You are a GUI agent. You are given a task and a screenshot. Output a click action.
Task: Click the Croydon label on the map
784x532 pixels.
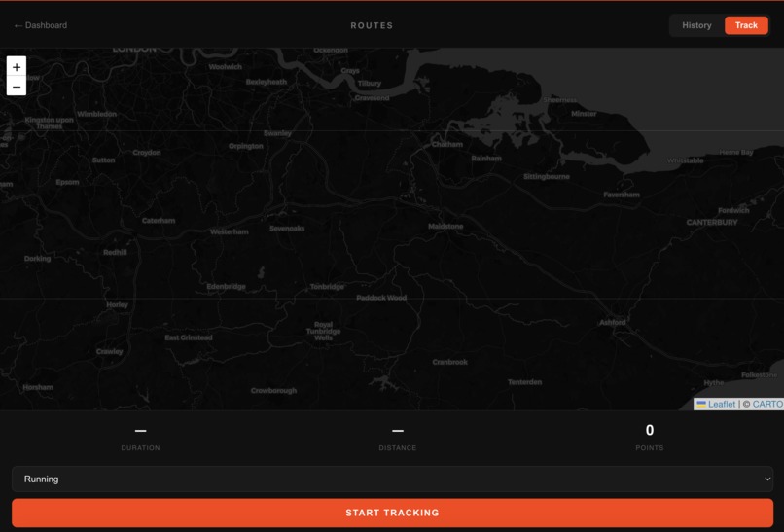point(147,153)
